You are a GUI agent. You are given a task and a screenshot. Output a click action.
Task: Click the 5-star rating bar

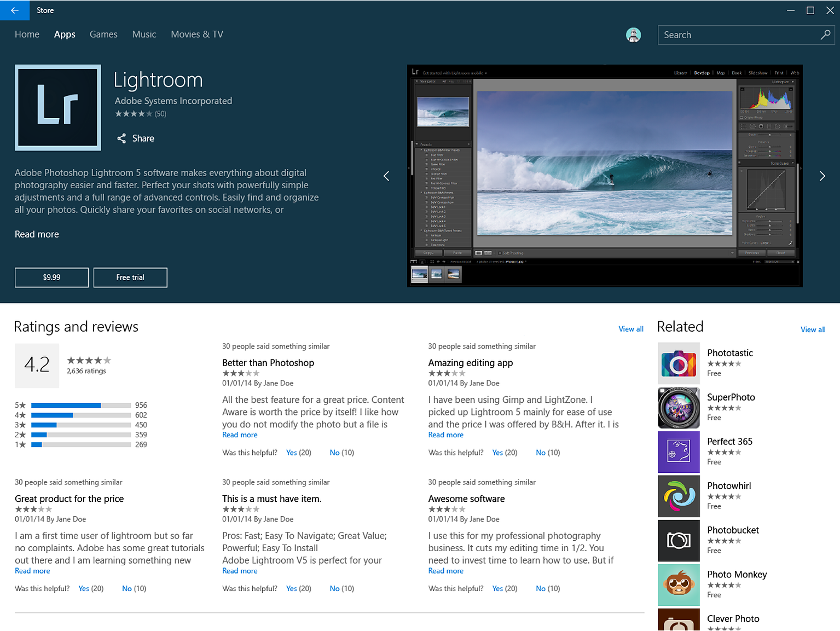click(x=81, y=406)
